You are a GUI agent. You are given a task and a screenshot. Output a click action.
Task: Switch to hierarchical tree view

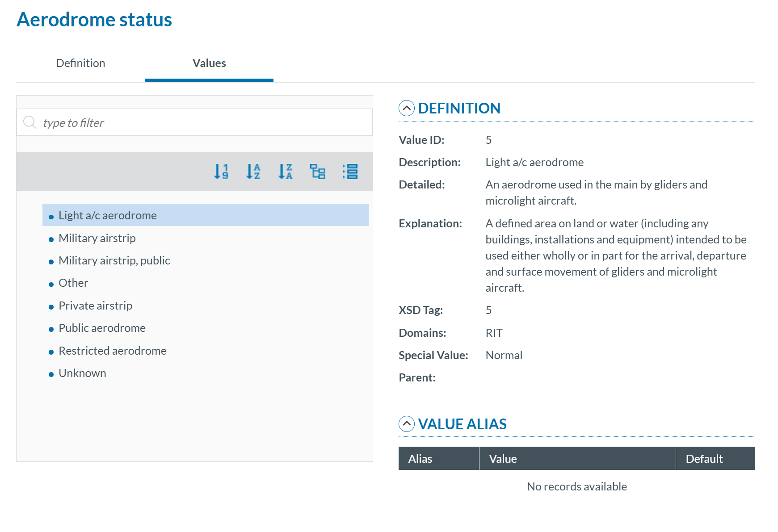click(x=318, y=172)
